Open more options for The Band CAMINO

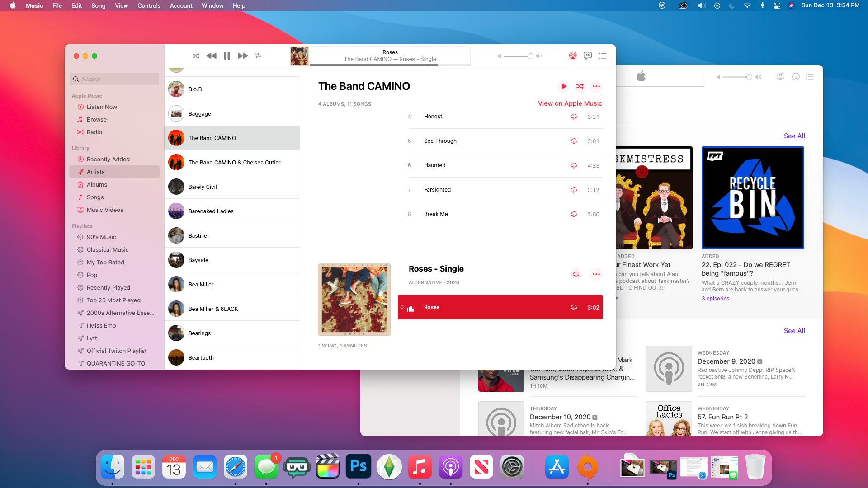(596, 86)
